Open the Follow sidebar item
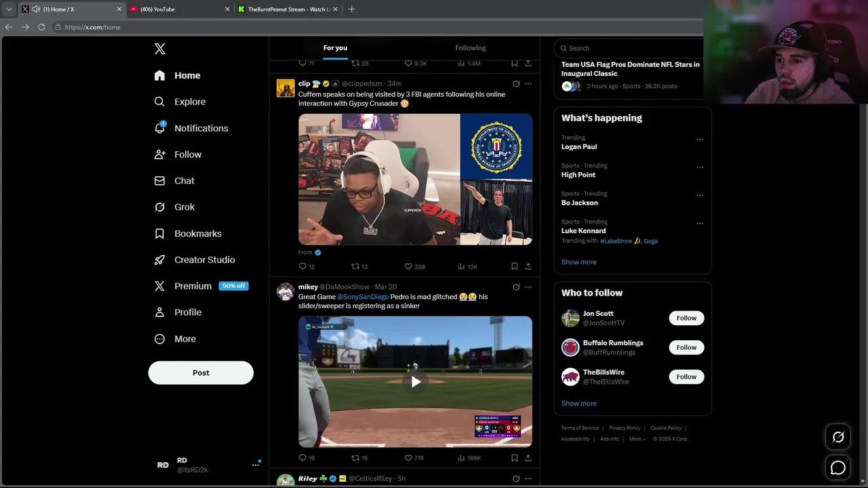 [178, 155]
